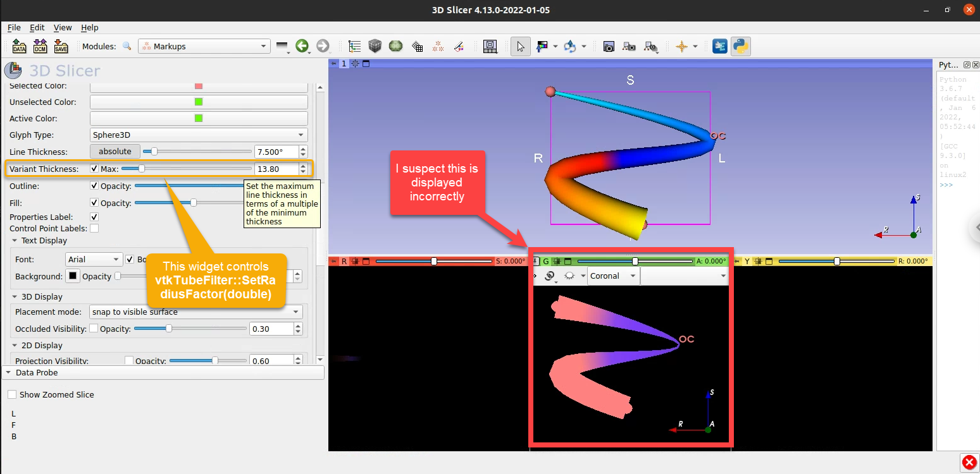Toggle Occluded Visibility checkbox

click(x=94, y=329)
